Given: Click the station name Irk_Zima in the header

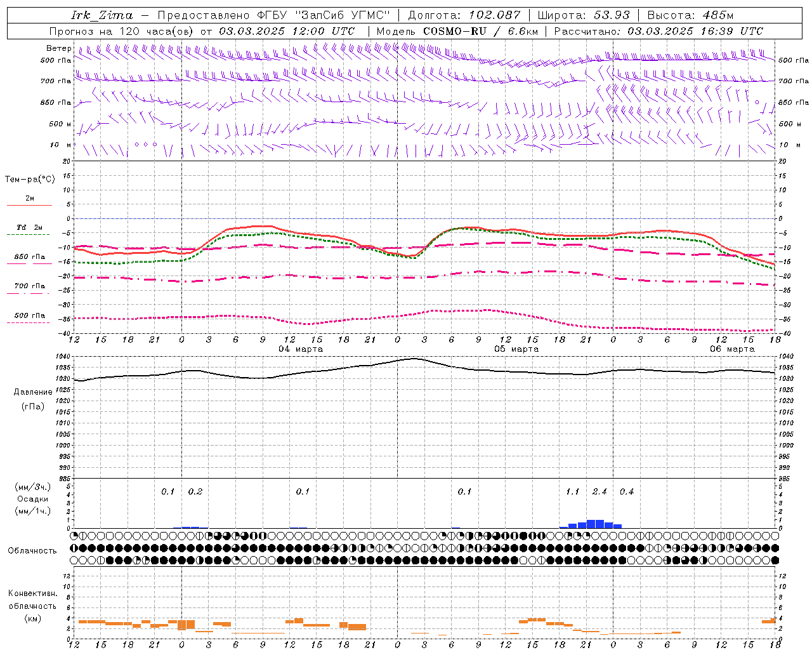Looking at the screenshot, I should click(x=102, y=15).
